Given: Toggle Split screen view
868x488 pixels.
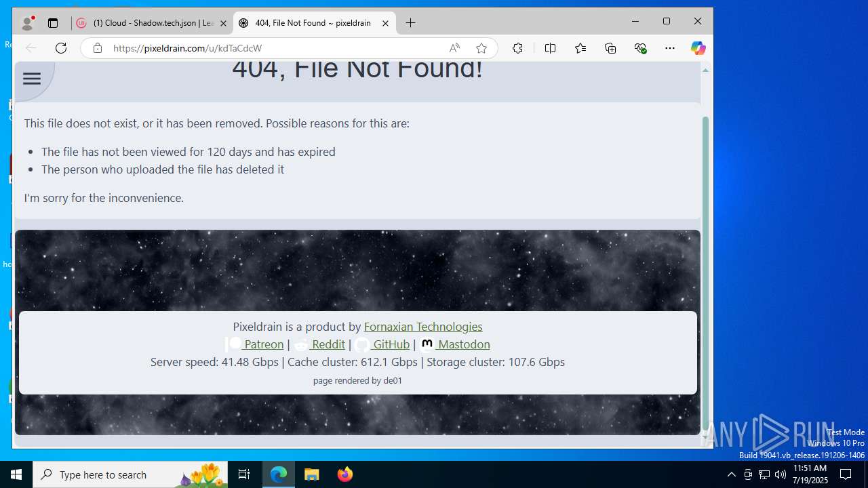Looking at the screenshot, I should [550, 48].
